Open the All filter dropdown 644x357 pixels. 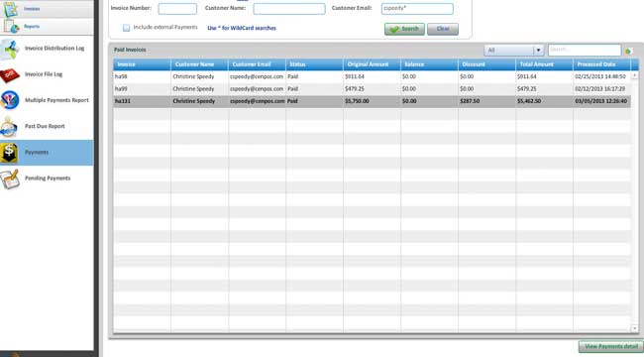click(514, 51)
